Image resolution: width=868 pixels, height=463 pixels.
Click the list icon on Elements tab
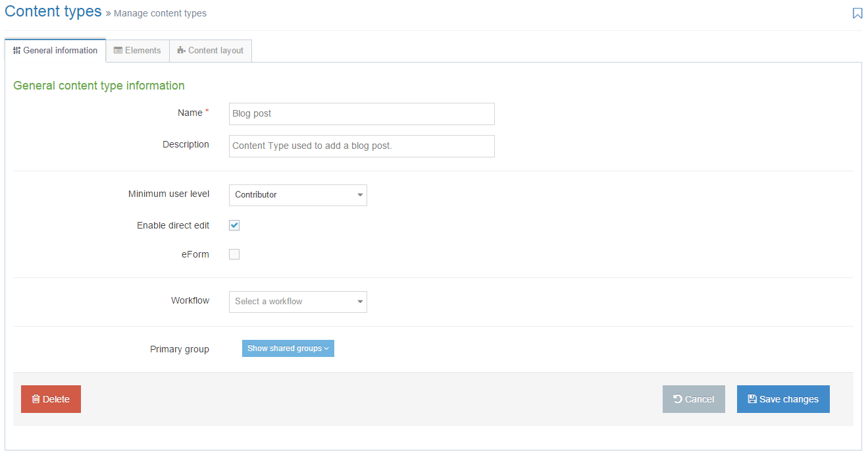(118, 51)
